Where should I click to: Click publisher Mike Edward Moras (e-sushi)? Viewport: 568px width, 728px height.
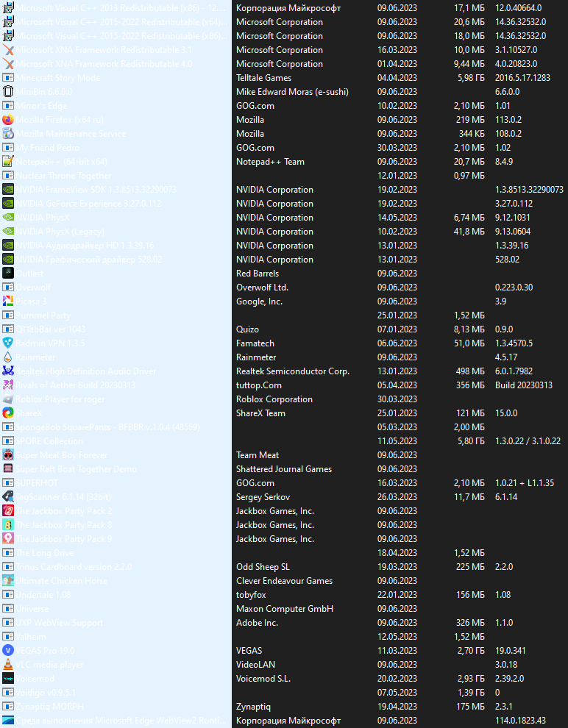(x=292, y=92)
